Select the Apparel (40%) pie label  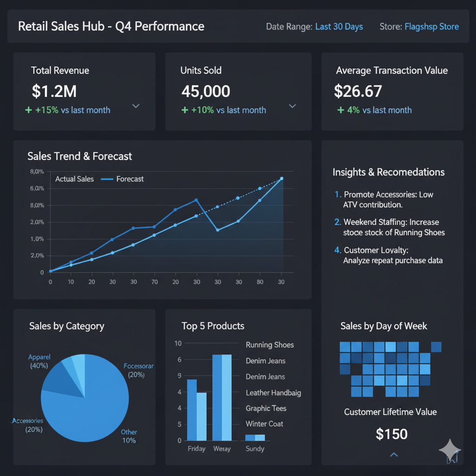tap(39, 361)
